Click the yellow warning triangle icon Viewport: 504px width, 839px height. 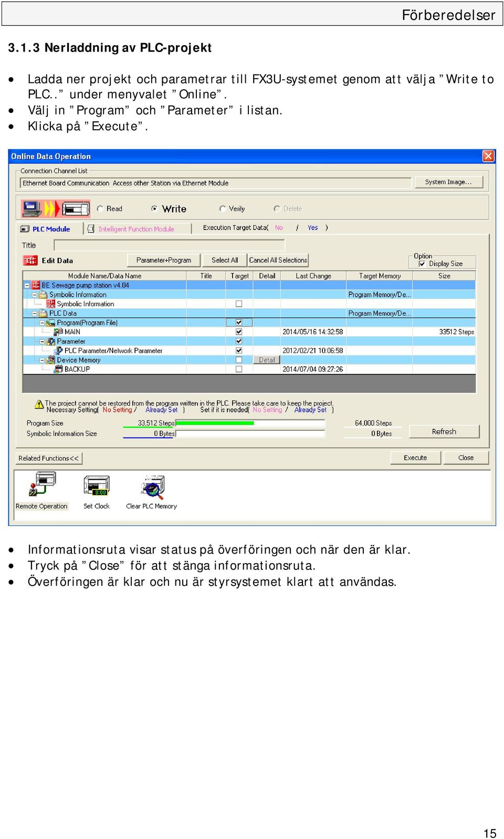click(x=39, y=404)
